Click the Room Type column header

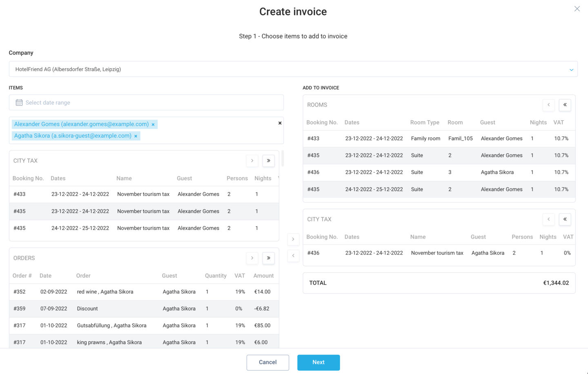coord(425,123)
